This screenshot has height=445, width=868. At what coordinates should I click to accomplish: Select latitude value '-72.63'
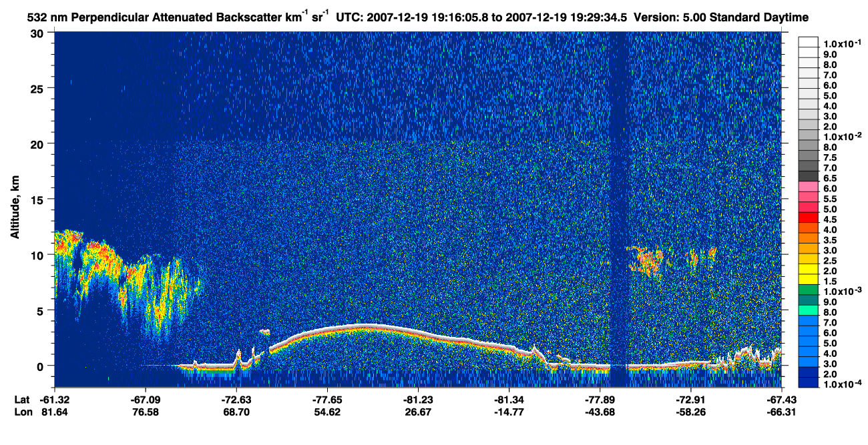(236, 400)
